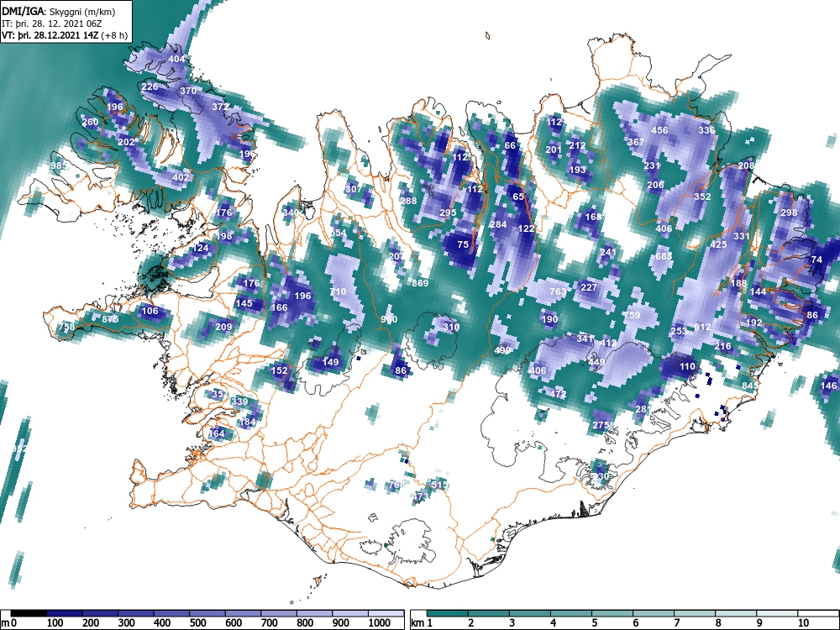The width and height of the screenshot is (840, 630).
Task: Select the swatch between 500 and 600 m
Action: coord(207,613)
